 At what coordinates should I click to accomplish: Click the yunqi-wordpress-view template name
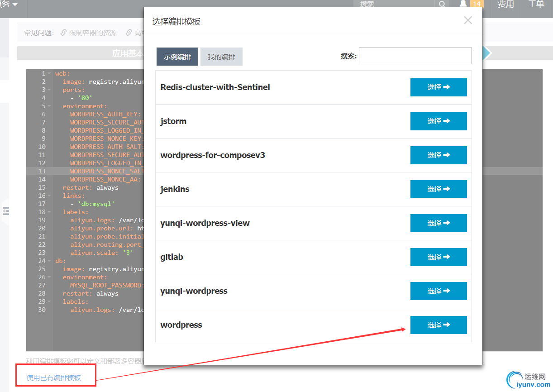(205, 223)
